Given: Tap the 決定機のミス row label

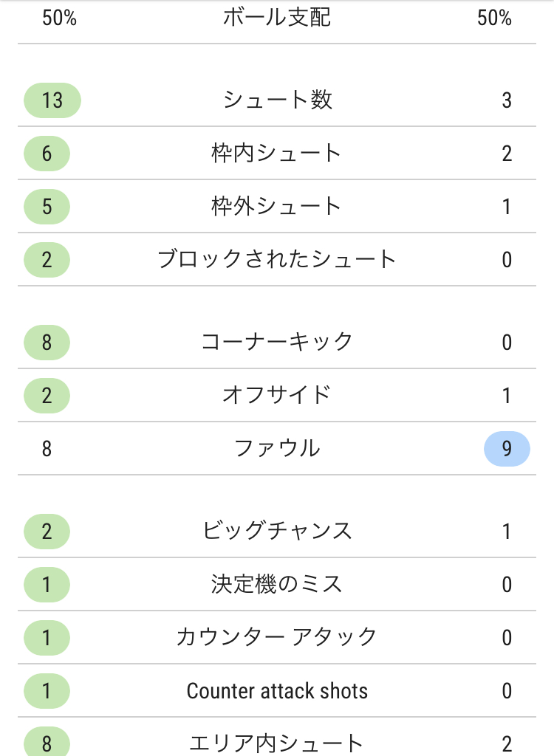Looking at the screenshot, I should coord(276,584).
